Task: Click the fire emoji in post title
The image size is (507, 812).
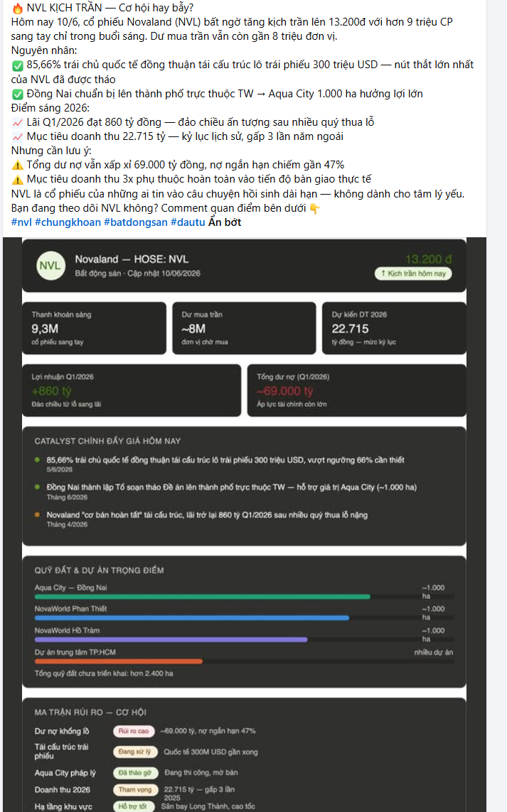Action: click(18, 9)
